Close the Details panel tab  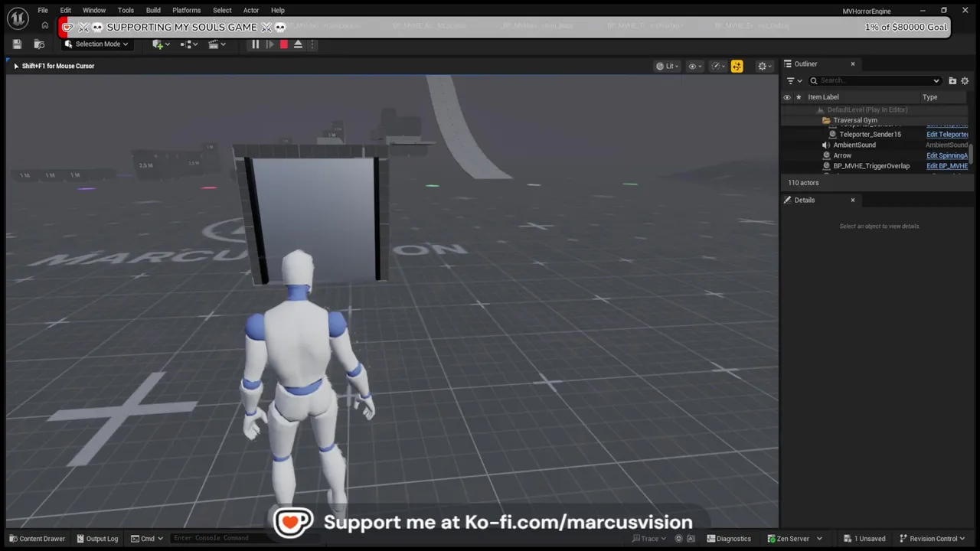click(852, 201)
